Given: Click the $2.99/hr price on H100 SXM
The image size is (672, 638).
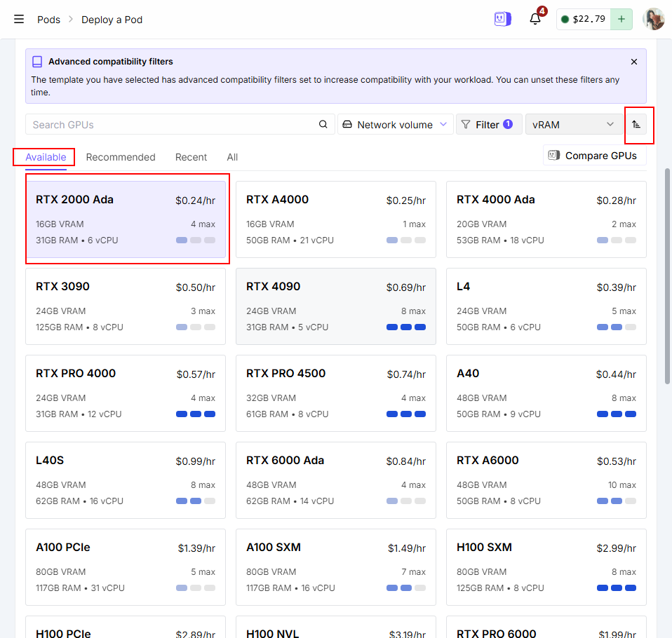Looking at the screenshot, I should (617, 548).
